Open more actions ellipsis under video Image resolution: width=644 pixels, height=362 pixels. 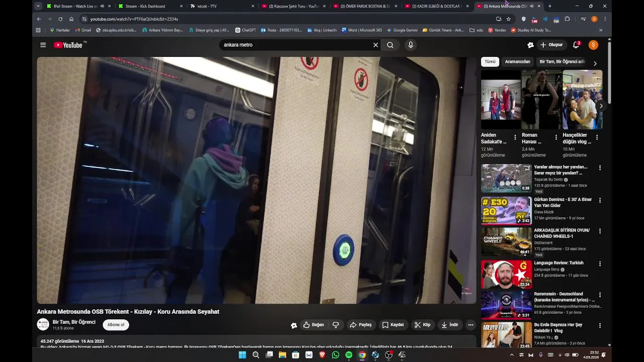coord(471,325)
